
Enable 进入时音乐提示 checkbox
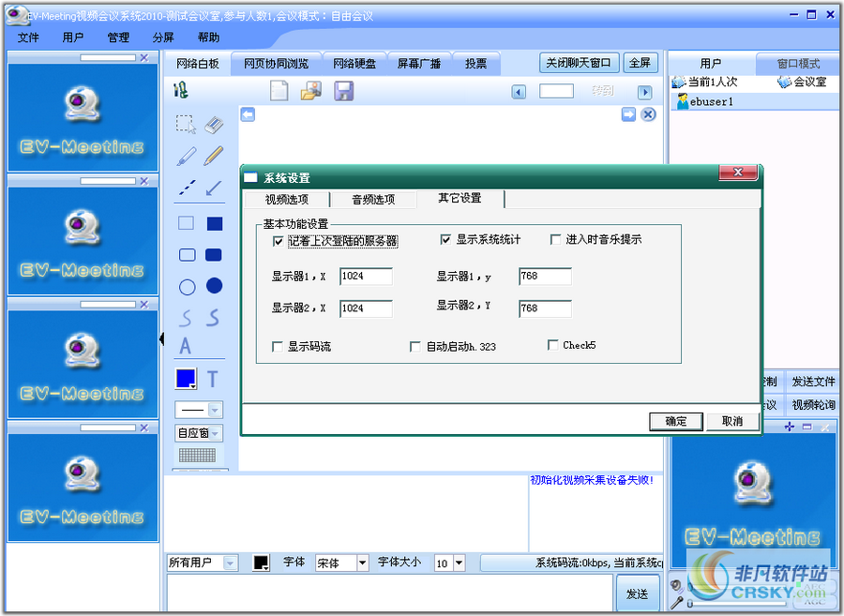pos(555,239)
